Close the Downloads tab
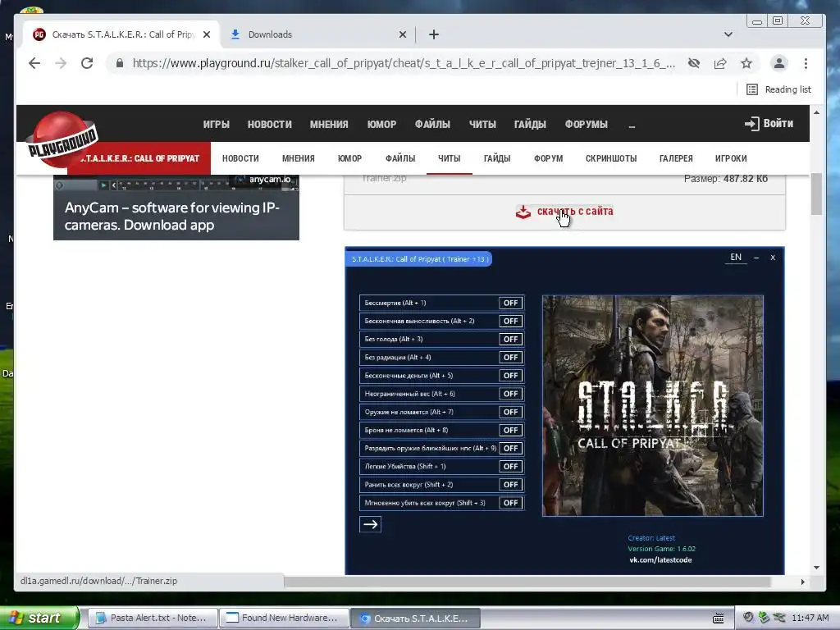 403,34
